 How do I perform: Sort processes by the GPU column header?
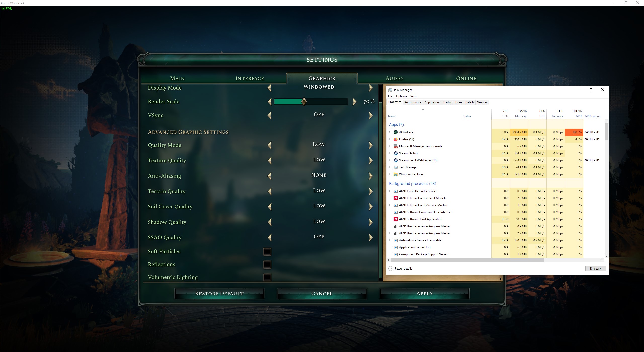click(x=574, y=113)
